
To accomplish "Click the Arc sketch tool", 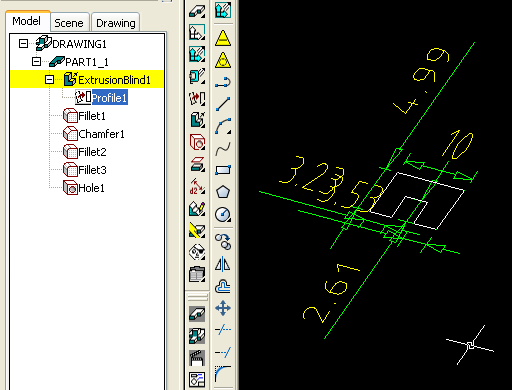I will coord(223,126).
